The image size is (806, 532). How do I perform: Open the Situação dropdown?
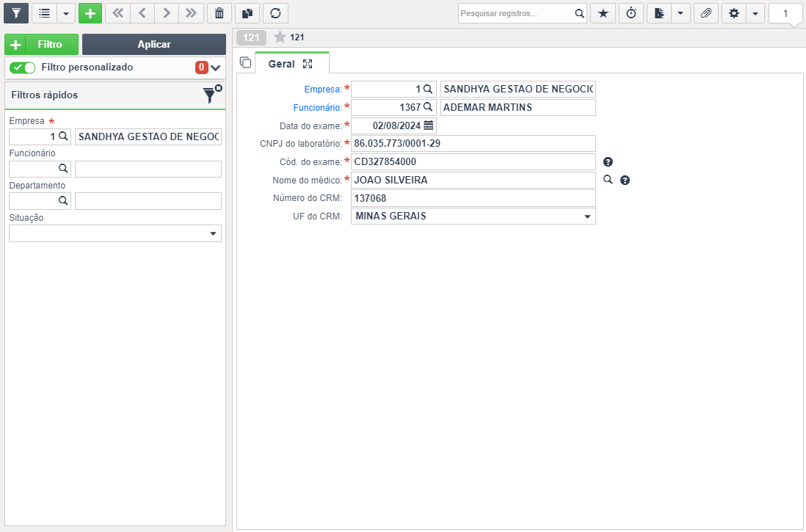pyautogui.click(x=115, y=233)
